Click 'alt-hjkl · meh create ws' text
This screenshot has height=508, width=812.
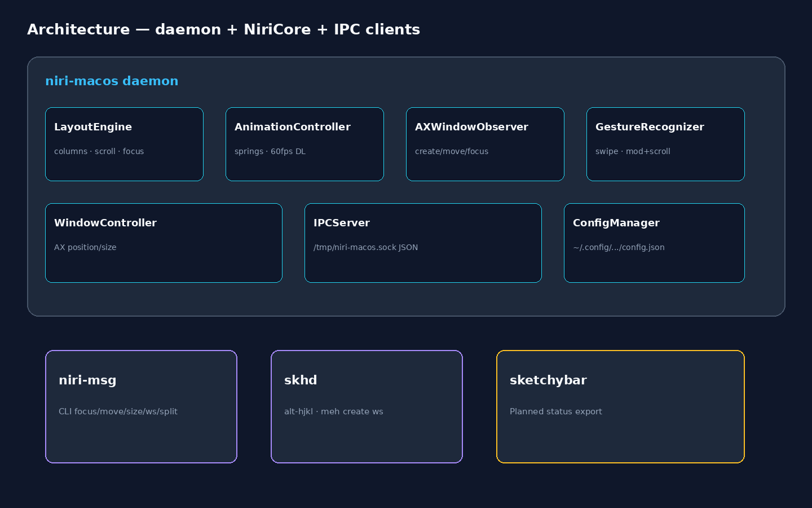(333, 411)
